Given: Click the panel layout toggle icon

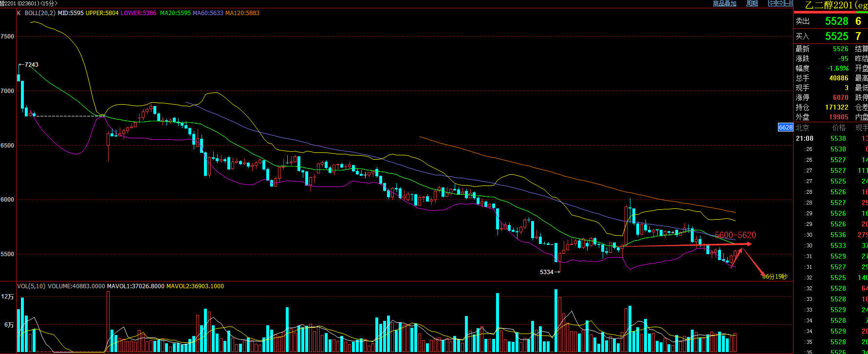Looking at the screenshot, I should [x=788, y=3].
